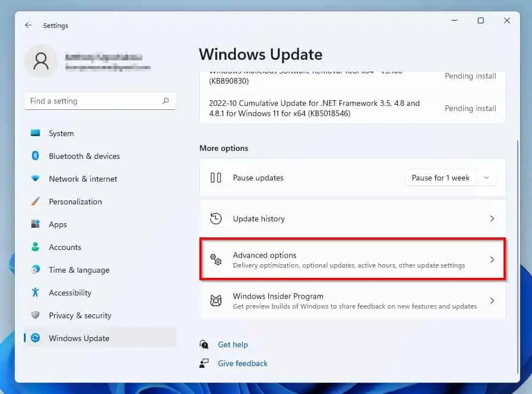
Task: Click the Give feedback person icon
Action: (204, 363)
